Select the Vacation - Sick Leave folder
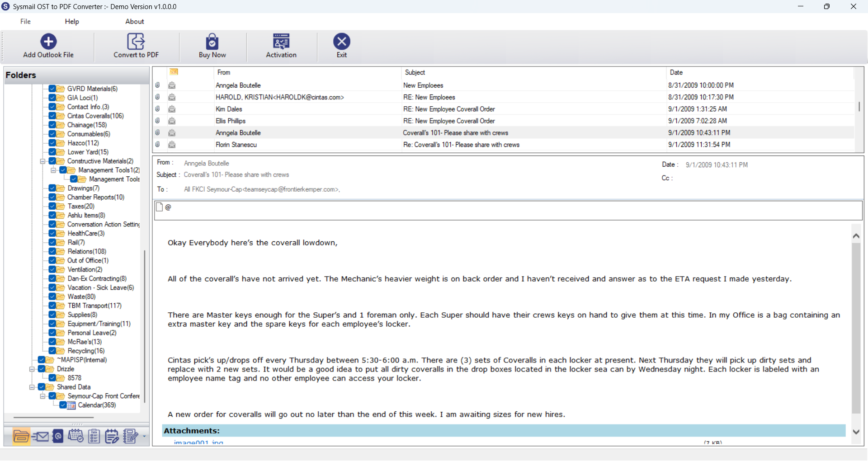The image size is (868, 461). [x=101, y=287]
